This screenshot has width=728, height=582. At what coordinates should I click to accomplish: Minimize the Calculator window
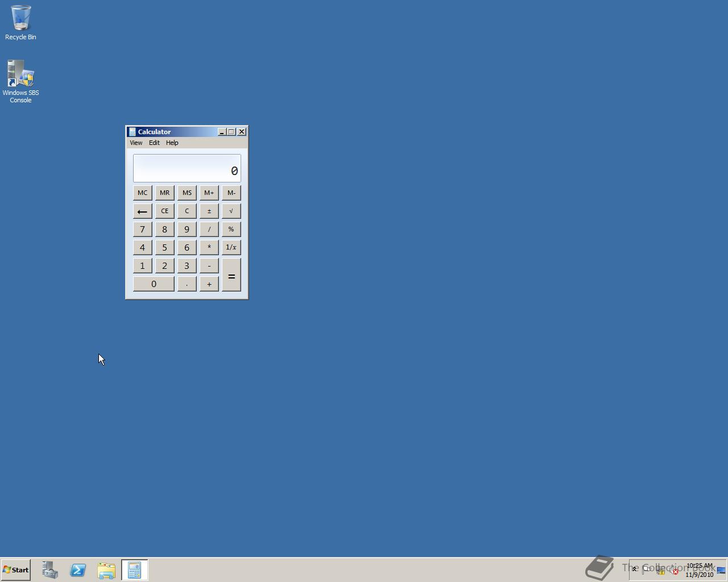click(222, 132)
